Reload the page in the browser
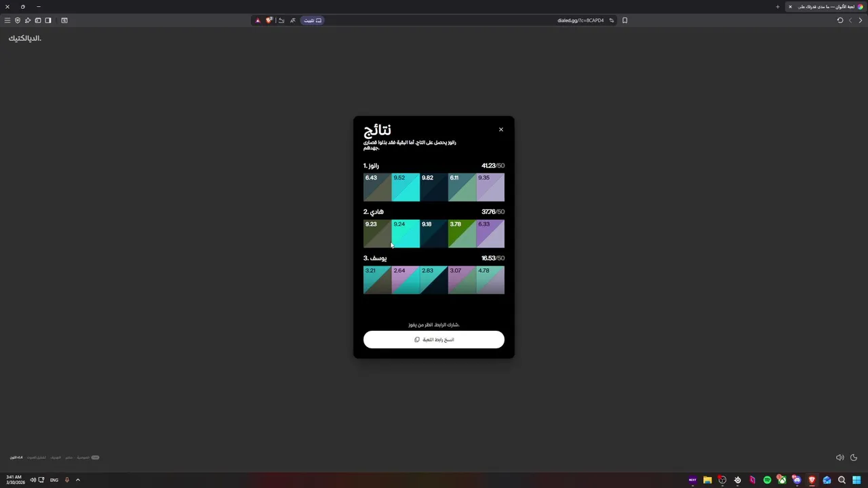Screen dimensions: 868x488 pos(840,20)
